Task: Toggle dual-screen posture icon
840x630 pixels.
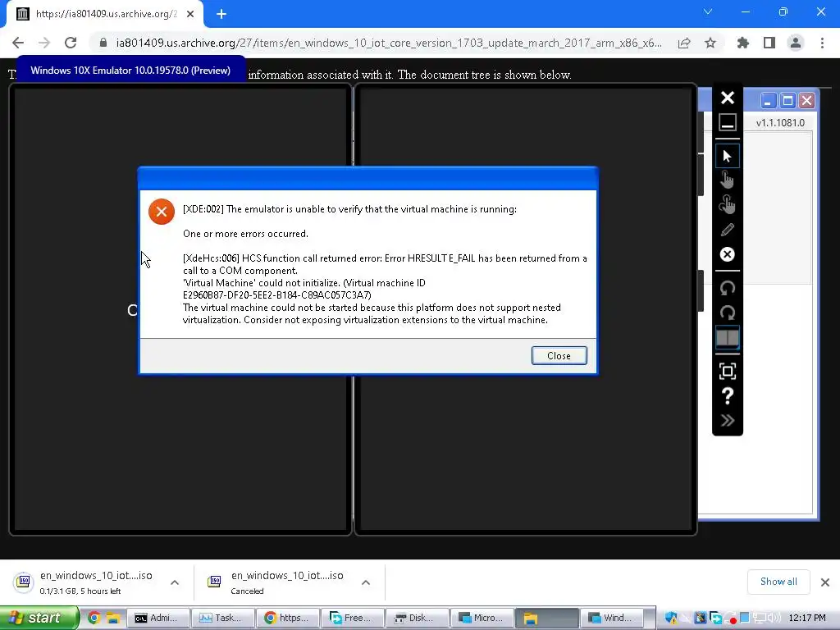Action: pyautogui.click(x=727, y=337)
